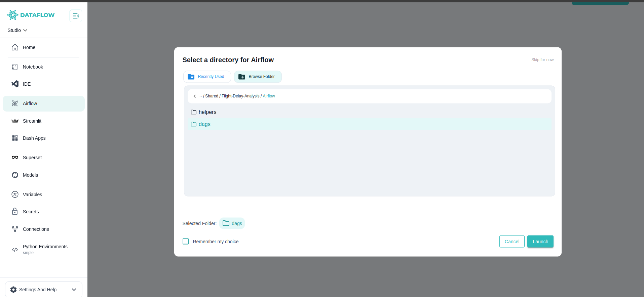Viewport: 644px width, 297px height.
Task: Open Streamlit in the sidebar
Action: click(44, 121)
